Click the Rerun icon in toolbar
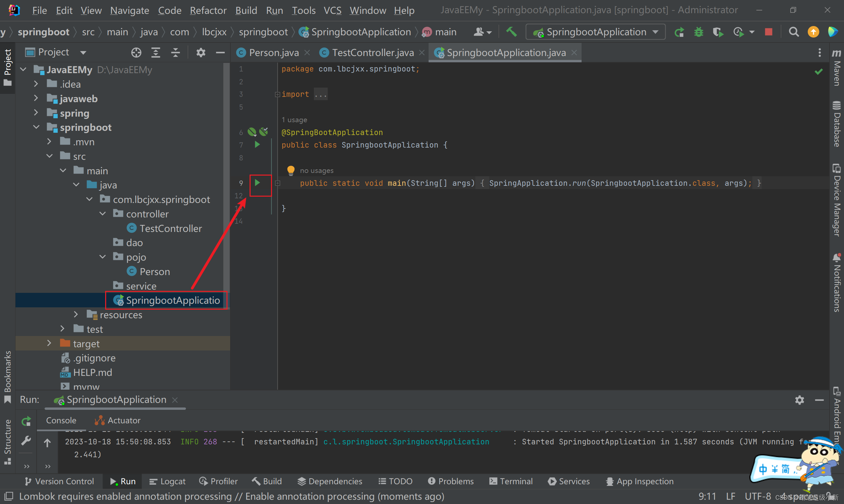The height and width of the screenshot is (504, 844). pyautogui.click(x=679, y=32)
